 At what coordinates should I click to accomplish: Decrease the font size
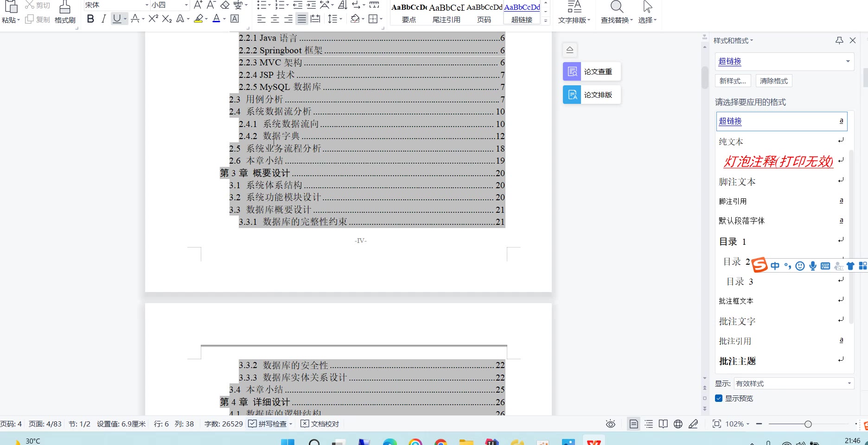pos(211,5)
